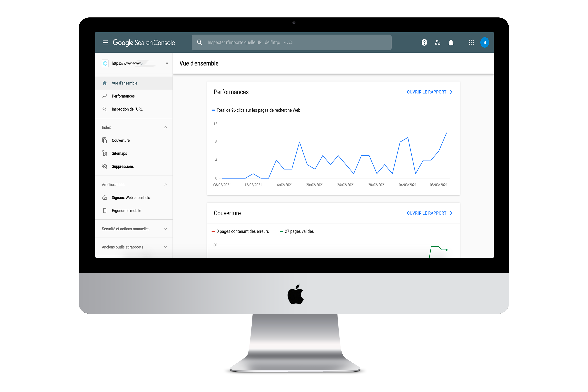Expand the Anciens outils et rapports section

pyautogui.click(x=166, y=247)
